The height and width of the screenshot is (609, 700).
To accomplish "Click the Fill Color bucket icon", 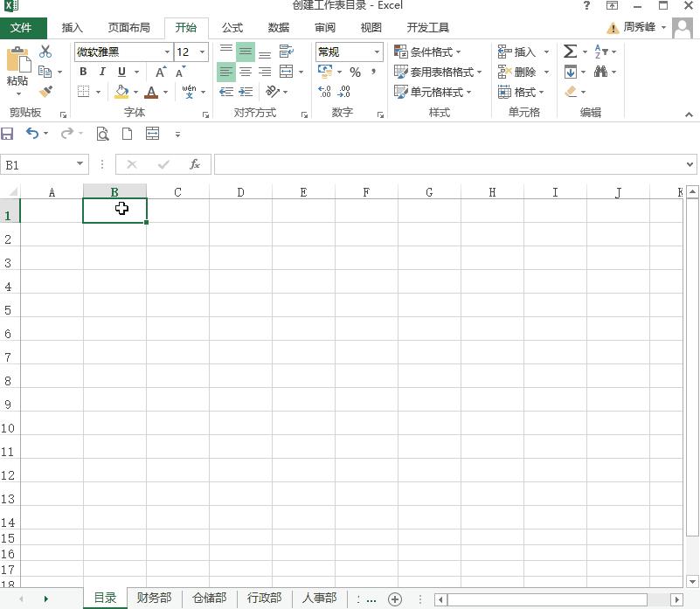I will click(121, 92).
